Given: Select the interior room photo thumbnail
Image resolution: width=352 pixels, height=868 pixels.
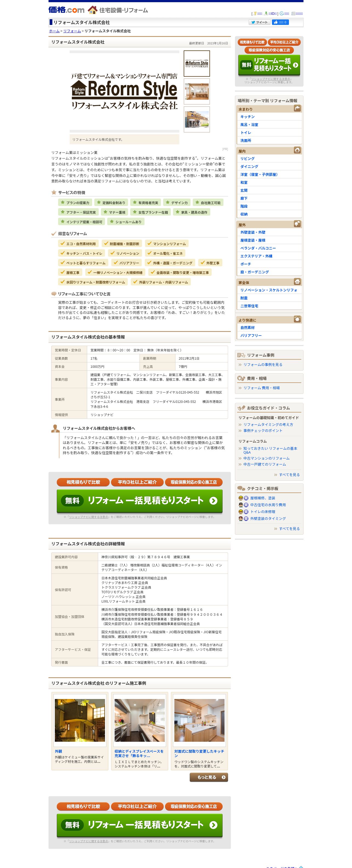Looking at the screenshot, I should coord(197,91).
